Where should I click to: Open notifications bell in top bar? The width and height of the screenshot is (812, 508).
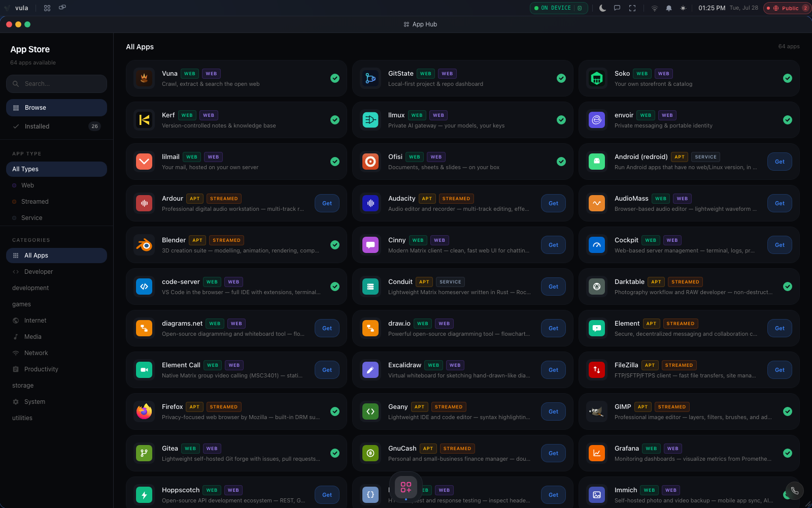pos(669,8)
